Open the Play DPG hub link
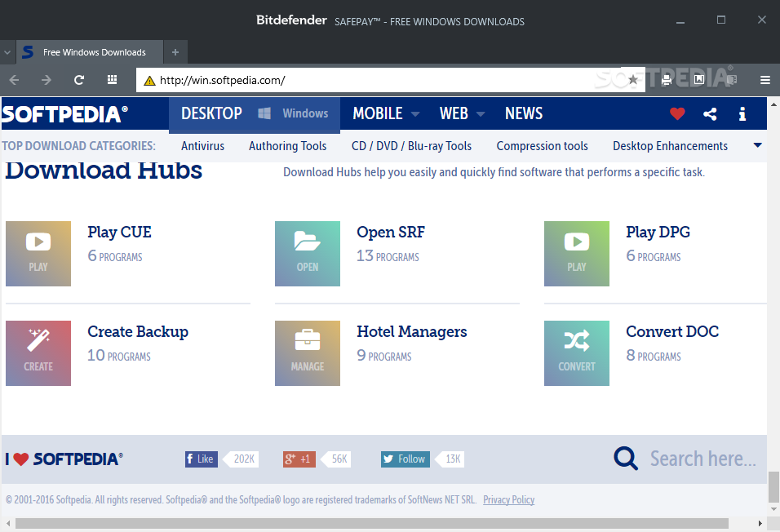The width and height of the screenshot is (780, 532). point(658,232)
